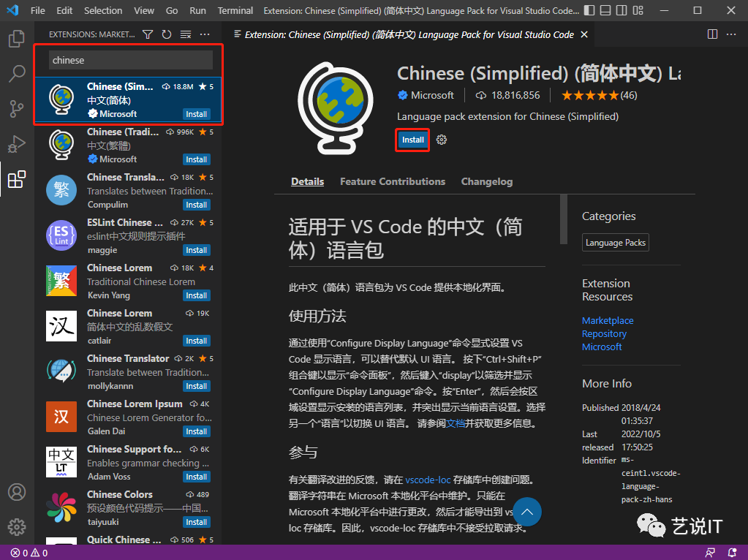Click the extension search input containing chinese
Image resolution: width=748 pixels, height=560 pixels.
click(x=129, y=60)
